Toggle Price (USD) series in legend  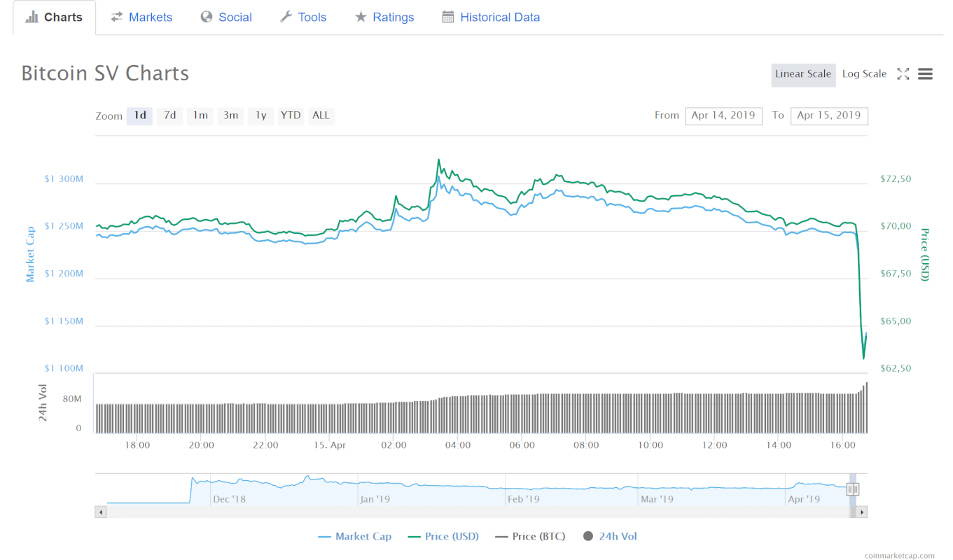click(443, 537)
